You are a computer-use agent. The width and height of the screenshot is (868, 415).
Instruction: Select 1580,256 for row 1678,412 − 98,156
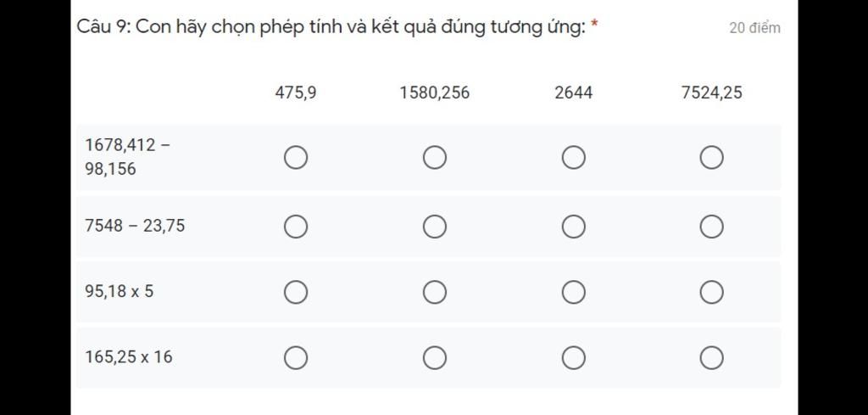435,157
